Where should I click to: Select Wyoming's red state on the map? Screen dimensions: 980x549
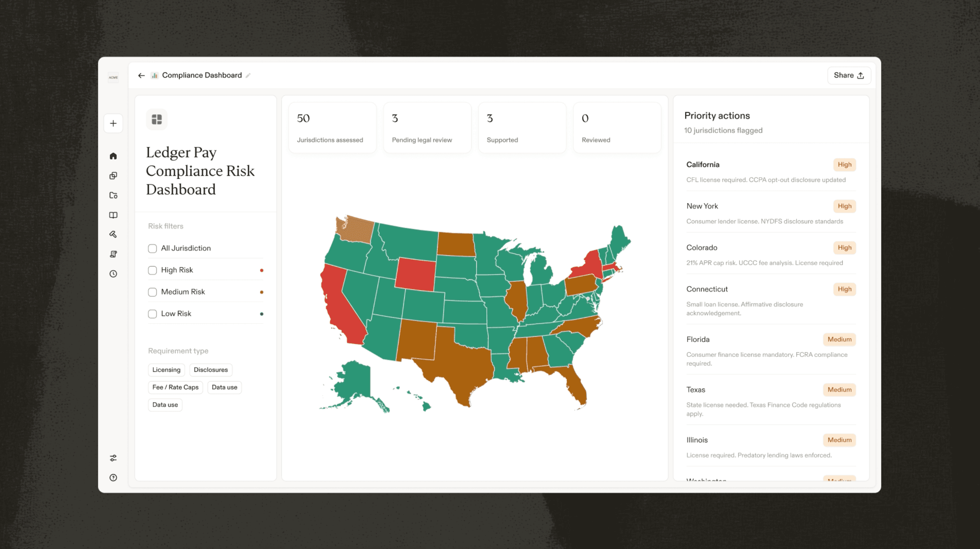coord(416,275)
